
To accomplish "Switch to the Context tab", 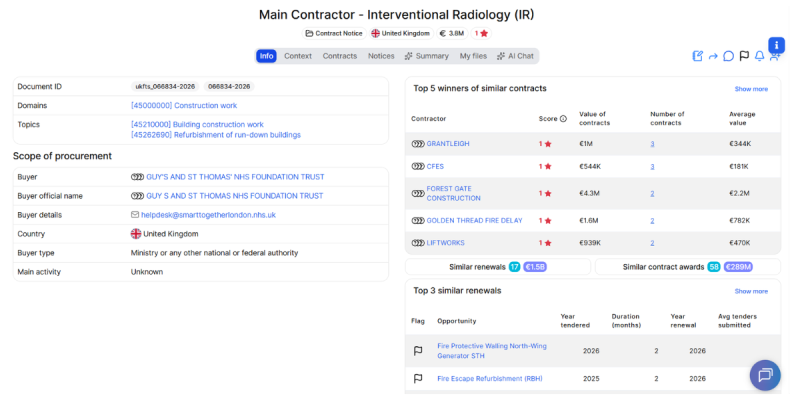I will 298,56.
